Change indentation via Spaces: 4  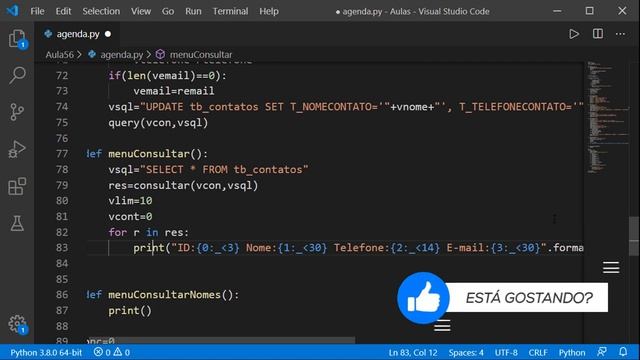[466, 352]
